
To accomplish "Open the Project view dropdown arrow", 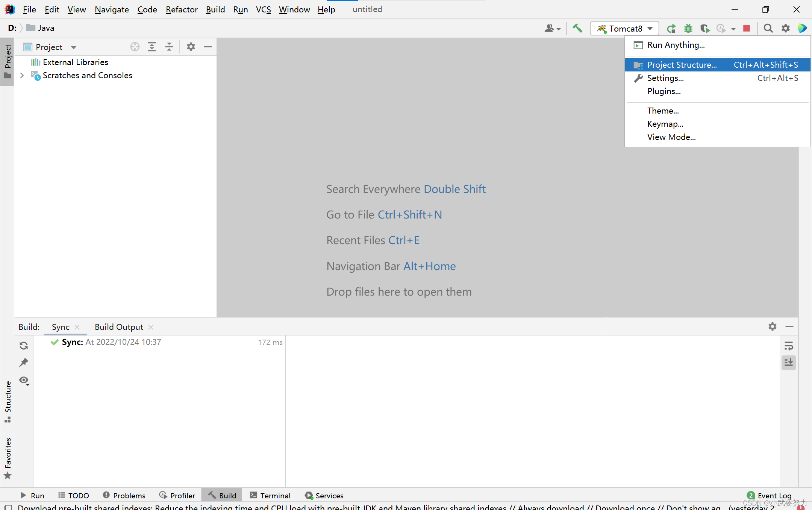I will [74, 47].
